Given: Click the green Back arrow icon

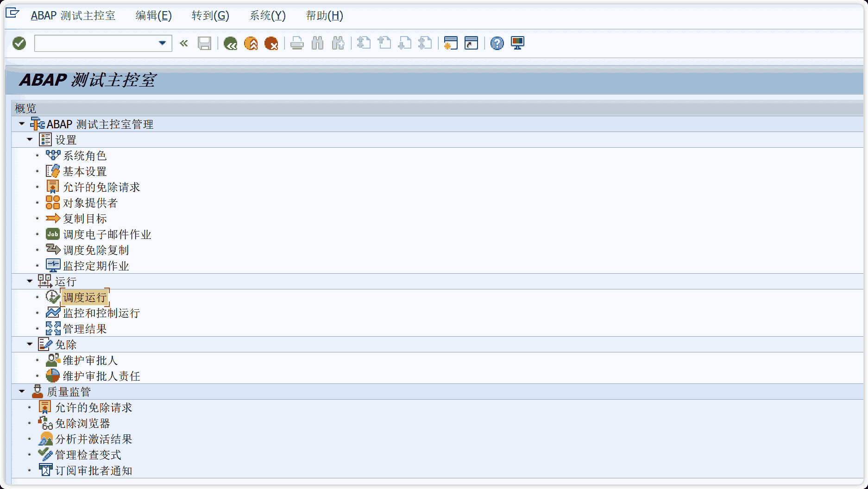Looking at the screenshot, I should coord(230,44).
